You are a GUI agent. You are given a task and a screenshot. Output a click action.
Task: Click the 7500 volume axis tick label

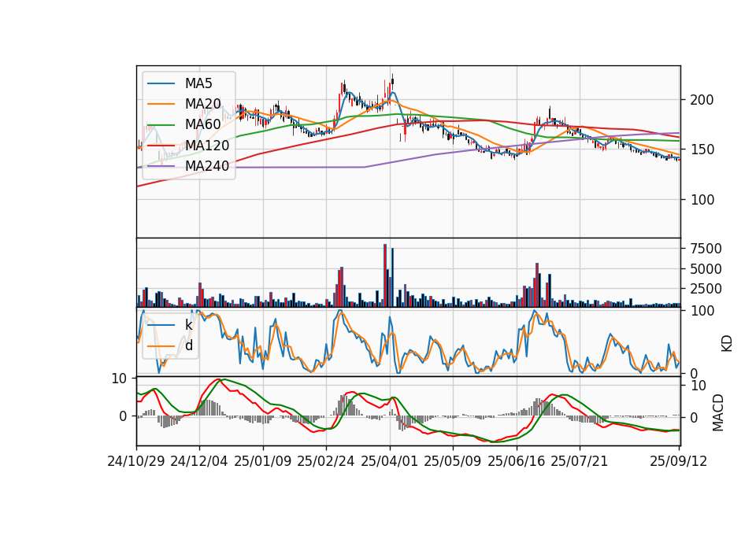706,249
